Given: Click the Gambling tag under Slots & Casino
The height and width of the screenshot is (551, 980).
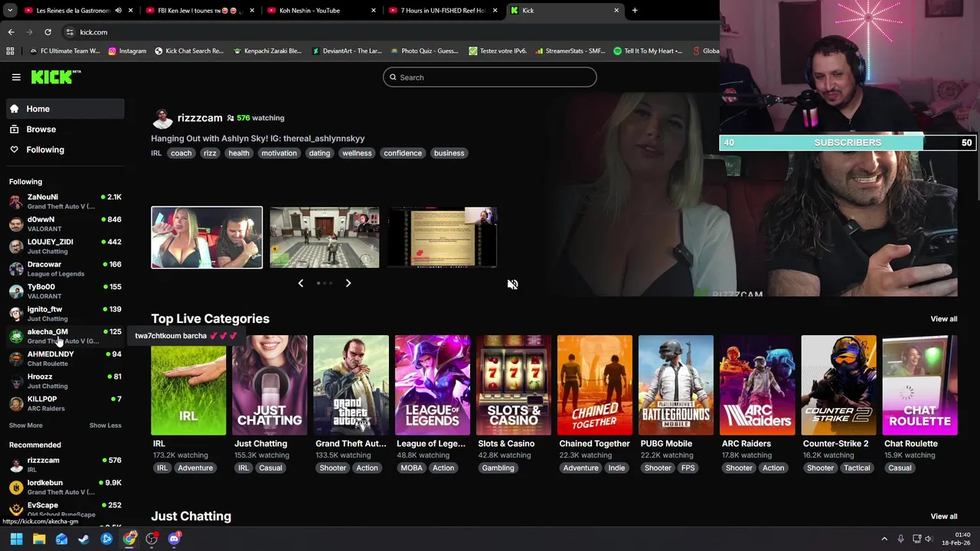Looking at the screenshot, I should point(498,468).
